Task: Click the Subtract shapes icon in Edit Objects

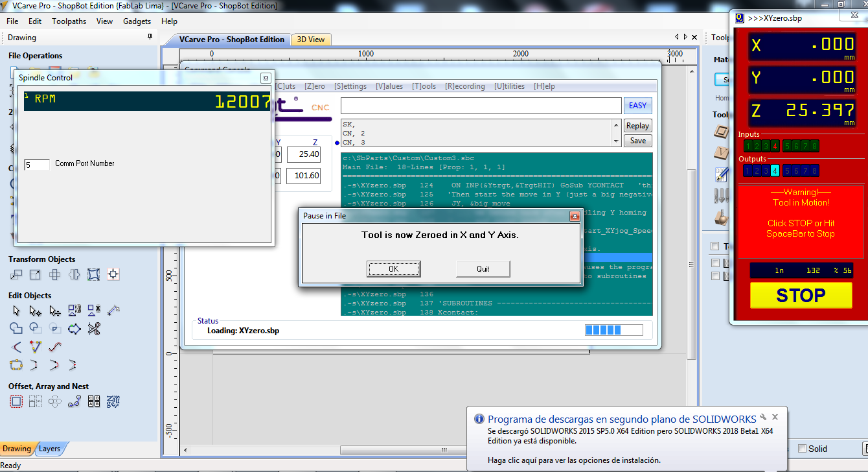Action: [x=36, y=329]
